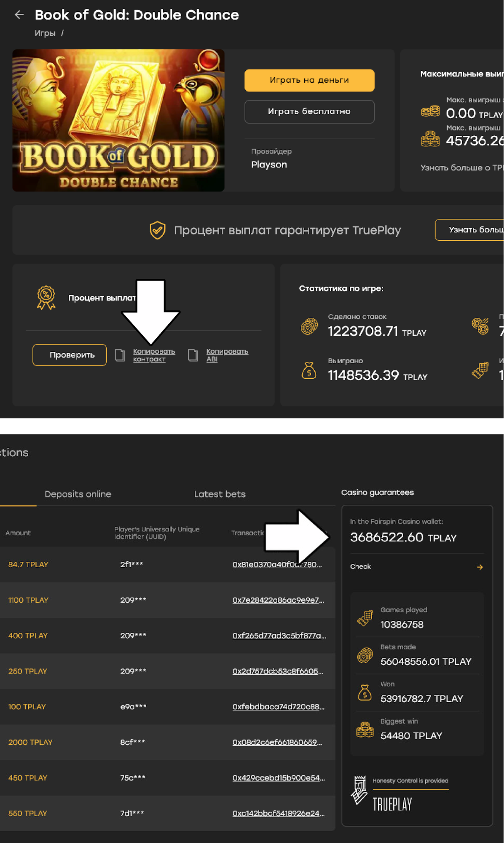
Task: Switch to the Deposits online tab
Action: pyautogui.click(x=78, y=494)
